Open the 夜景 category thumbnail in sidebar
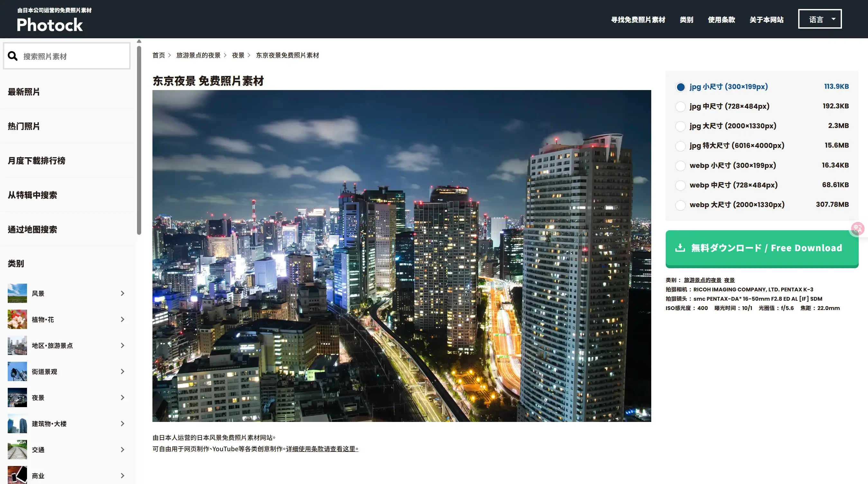The image size is (868, 484). tap(17, 397)
